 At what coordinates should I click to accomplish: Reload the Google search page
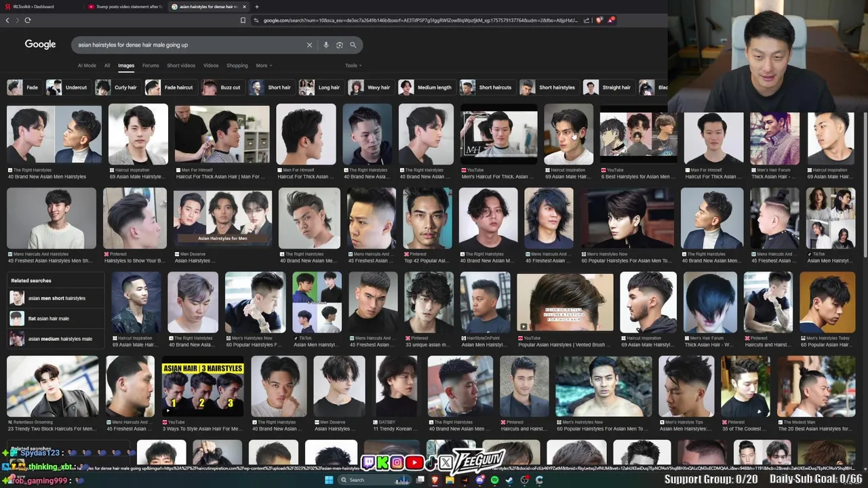(x=28, y=20)
